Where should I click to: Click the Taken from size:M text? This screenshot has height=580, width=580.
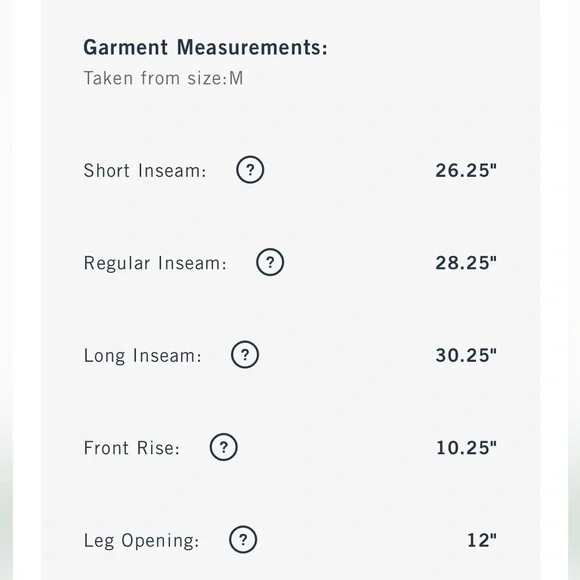coord(163,78)
